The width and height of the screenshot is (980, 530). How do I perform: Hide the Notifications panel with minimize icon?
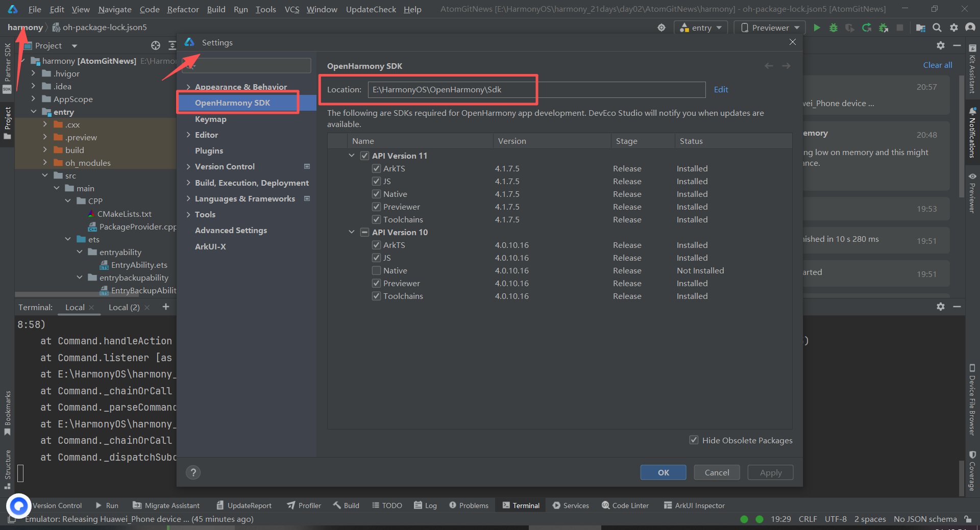coord(957,45)
